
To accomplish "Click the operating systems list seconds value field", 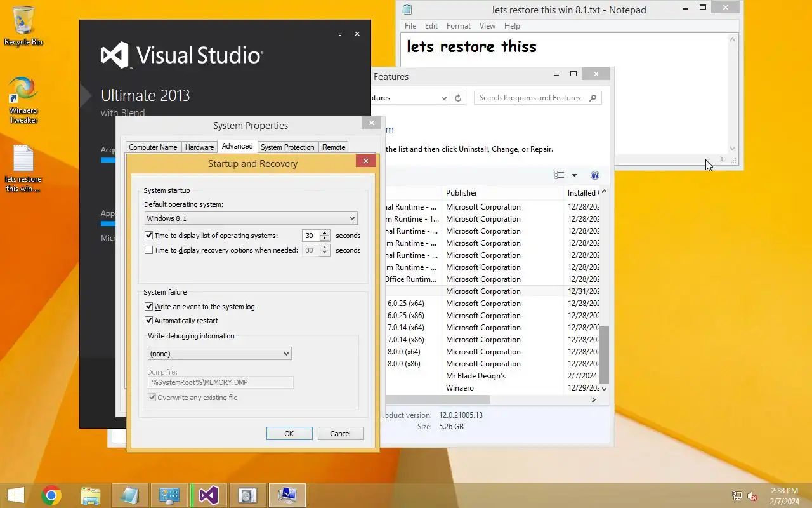I will tap(310, 236).
